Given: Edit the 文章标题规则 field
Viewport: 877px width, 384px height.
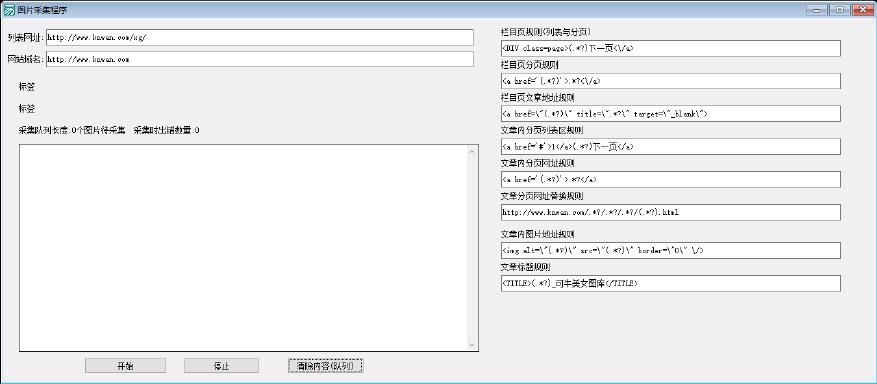Looking at the screenshot, I should coord(671,283).
